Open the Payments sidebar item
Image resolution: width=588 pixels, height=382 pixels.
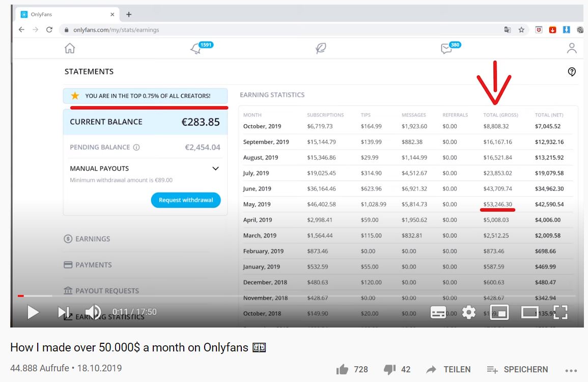[88, 265]
